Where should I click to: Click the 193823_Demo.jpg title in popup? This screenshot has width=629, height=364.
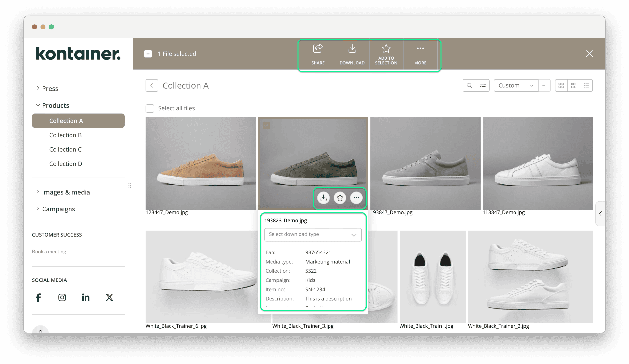point(286,220)
